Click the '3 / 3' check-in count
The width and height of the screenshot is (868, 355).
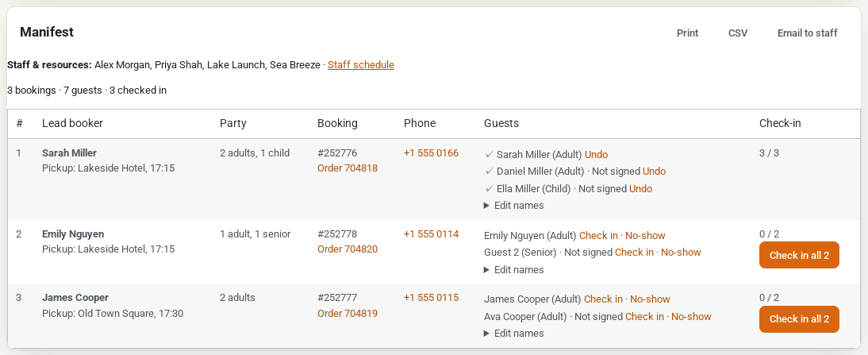tap(769, 152)
